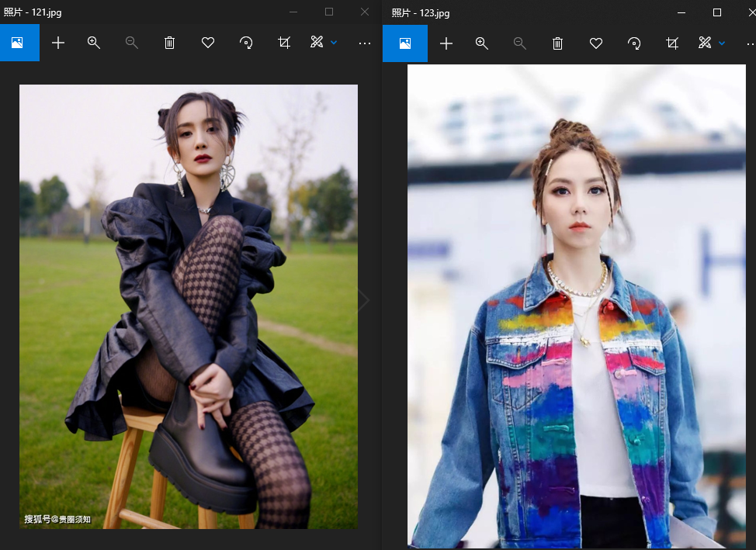Add 121.jpg to favorites with heart icon
The width and height of the screenshot is (756, 550).
[x=208, y=43]
